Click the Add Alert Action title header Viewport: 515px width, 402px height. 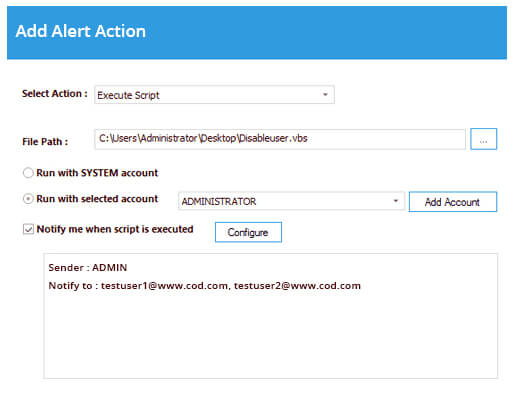pos(81,31)
